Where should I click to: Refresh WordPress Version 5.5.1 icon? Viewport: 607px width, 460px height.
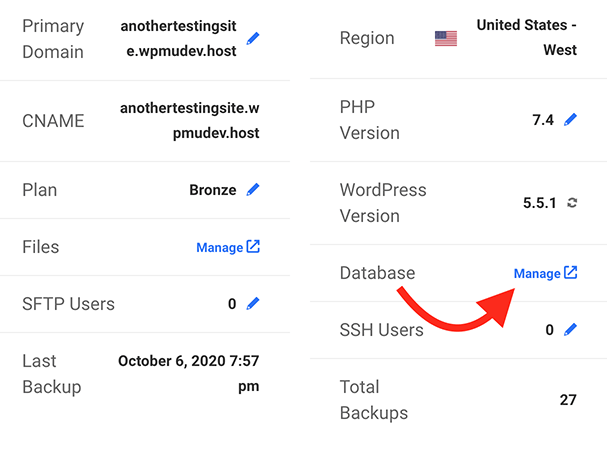tap(572, 203)
